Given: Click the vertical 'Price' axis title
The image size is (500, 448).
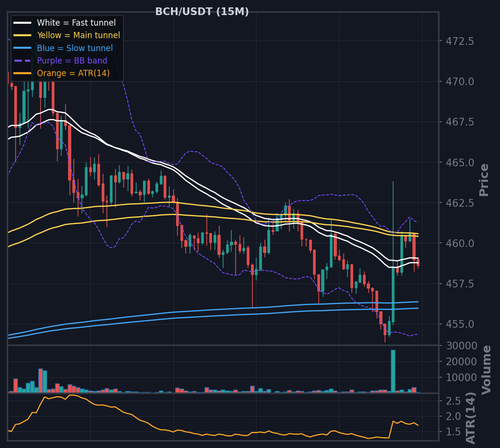Looking at the screenshot, I should (x=484, y=180).
